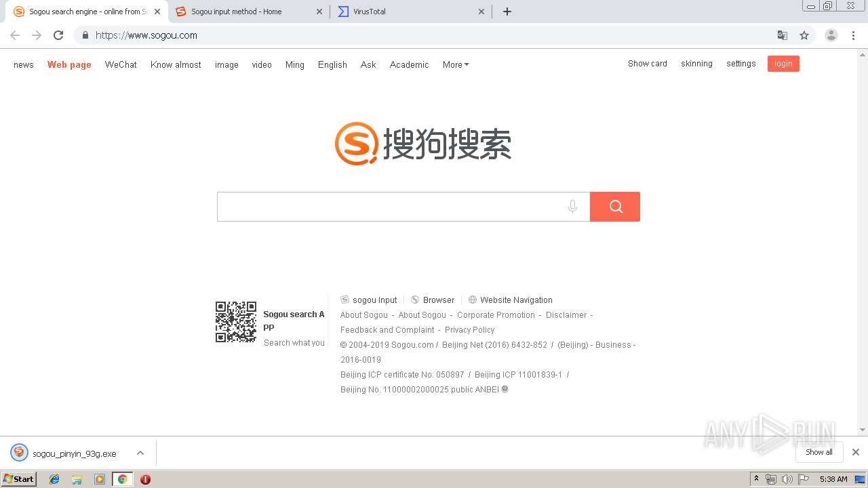Select the Web page navigation item
This screenshot has width=868, height=488.
(x=69, y=64)
